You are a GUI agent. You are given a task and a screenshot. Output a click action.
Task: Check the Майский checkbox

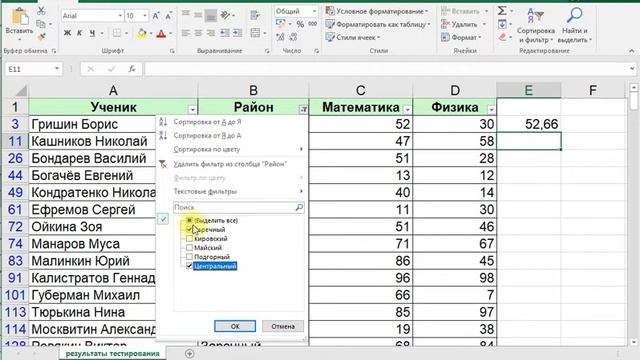click(189, 247)
